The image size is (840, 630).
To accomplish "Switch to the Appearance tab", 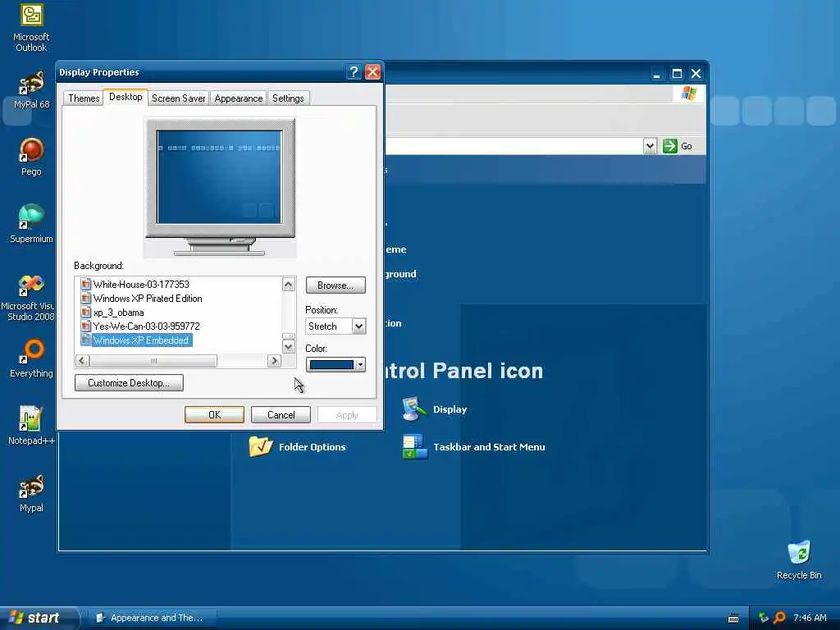I will pyautogui.click(x=239, y=98).
